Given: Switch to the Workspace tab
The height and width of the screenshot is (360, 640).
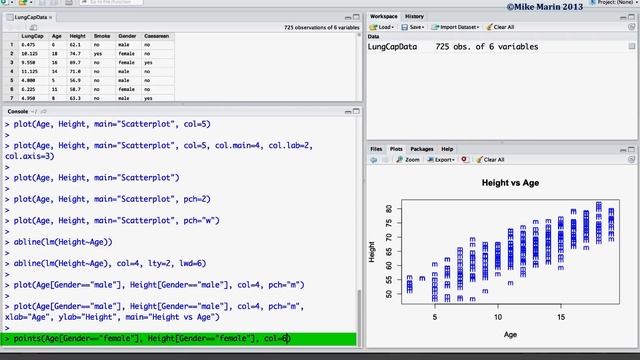Looking at the screenshot, I should click(x=383, y=16).
